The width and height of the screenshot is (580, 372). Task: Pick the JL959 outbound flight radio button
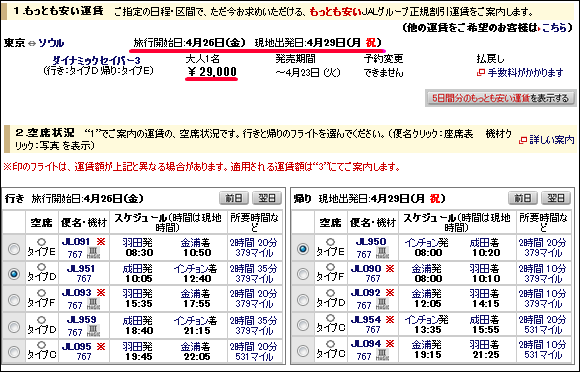[x=14, y=327]
